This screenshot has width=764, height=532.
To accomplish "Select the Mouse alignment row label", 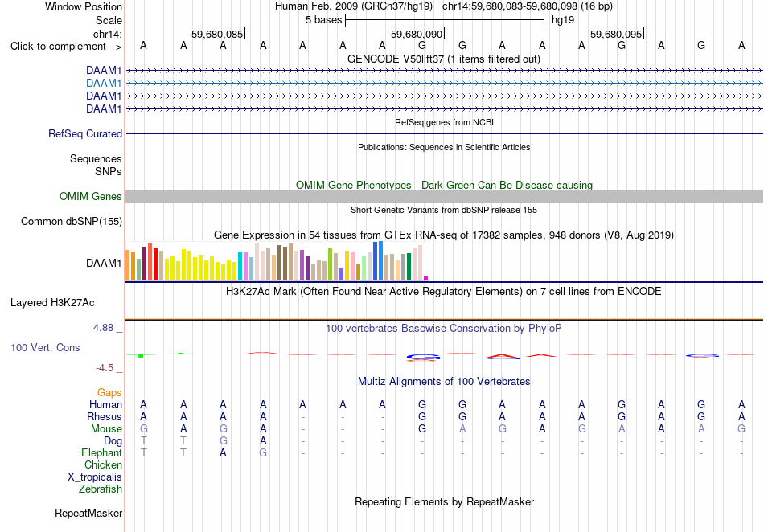I will [x=106, y=429].
